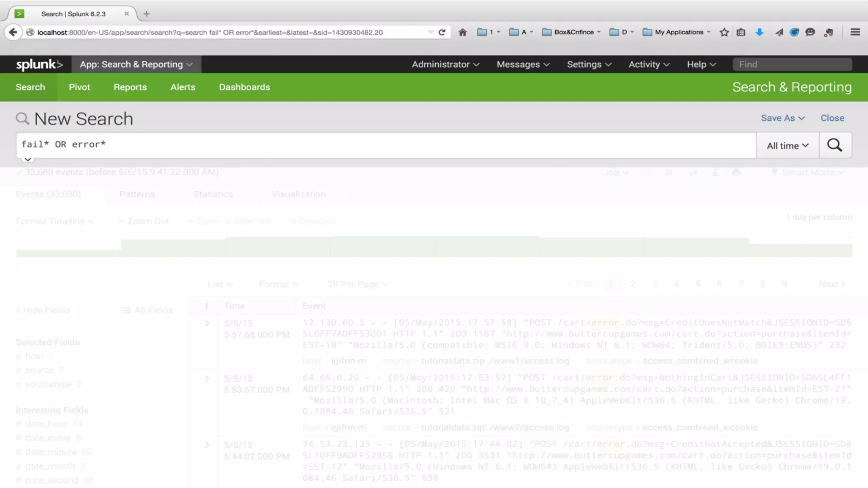Open Format Timeline dropdown
The image size is (868, 488).
[x=55, y=221]
